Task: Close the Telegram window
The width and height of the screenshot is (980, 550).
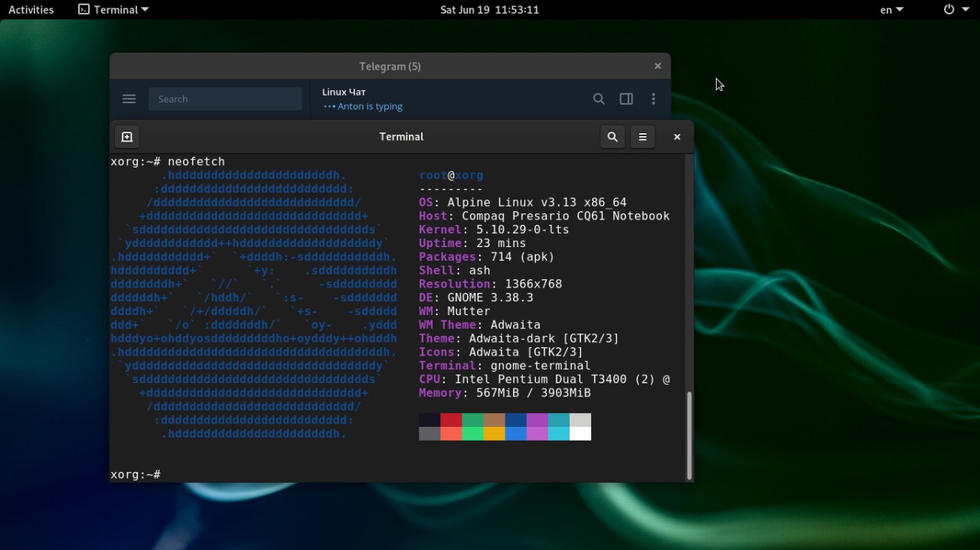Action: pyautogui.click(x=657, y=67)
